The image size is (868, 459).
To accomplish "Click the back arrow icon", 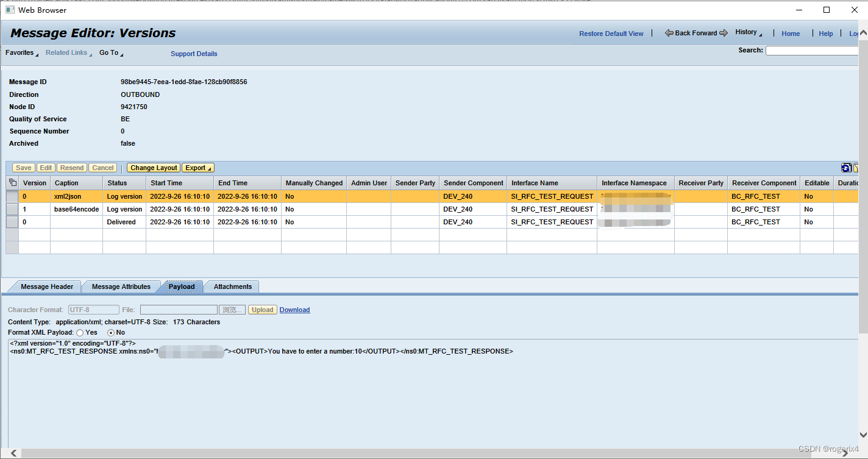I will [x=669, y=33].
